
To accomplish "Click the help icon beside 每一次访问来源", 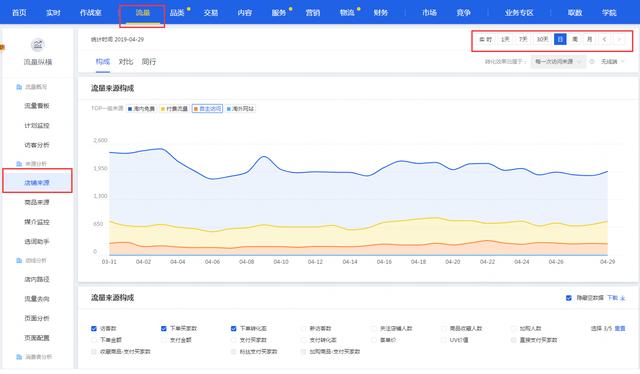I will [592, 62].
